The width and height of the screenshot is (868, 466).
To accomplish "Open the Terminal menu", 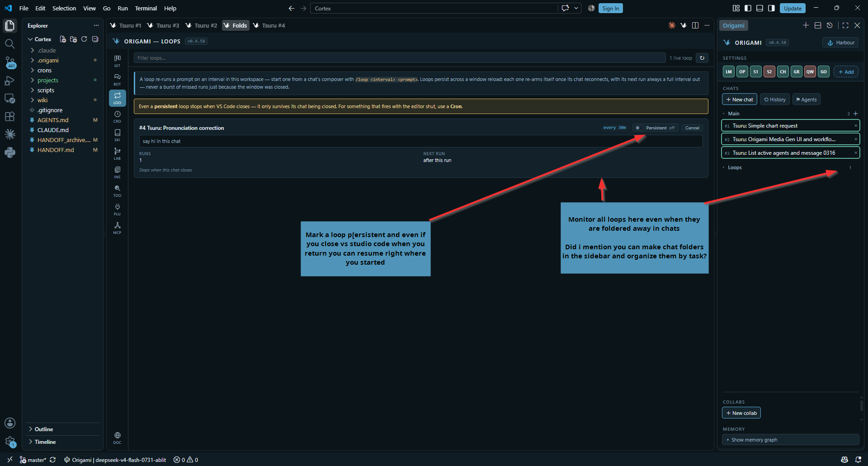I will click(x=146, y=8).
